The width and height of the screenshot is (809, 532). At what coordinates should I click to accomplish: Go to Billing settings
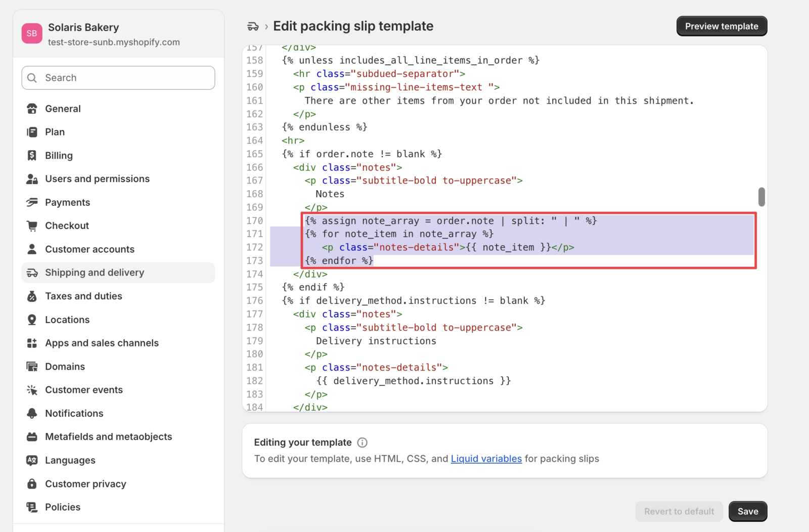118,155
